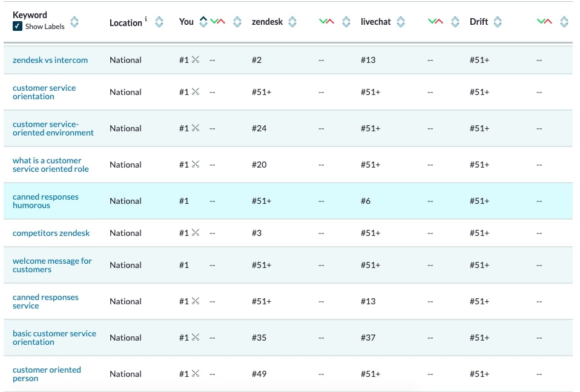Click the rank-change trend icon beside the You column

pyautogui.click(x=217, y=21)
